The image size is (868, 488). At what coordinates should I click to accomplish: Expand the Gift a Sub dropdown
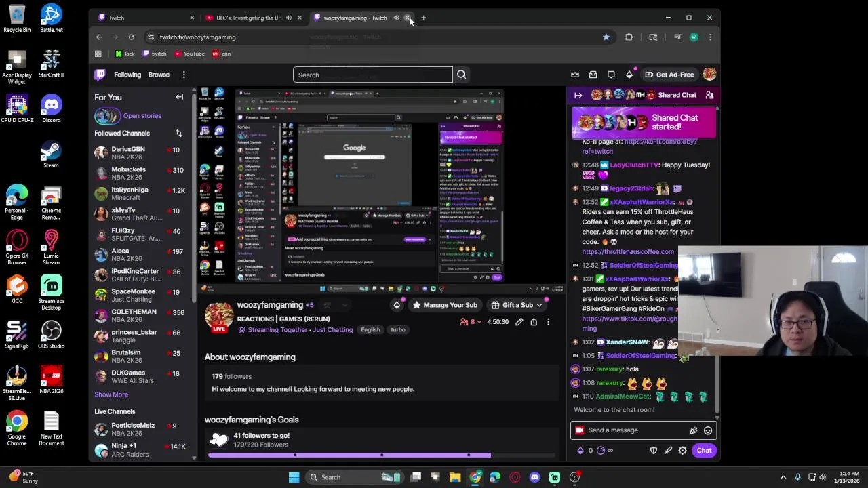539,305
